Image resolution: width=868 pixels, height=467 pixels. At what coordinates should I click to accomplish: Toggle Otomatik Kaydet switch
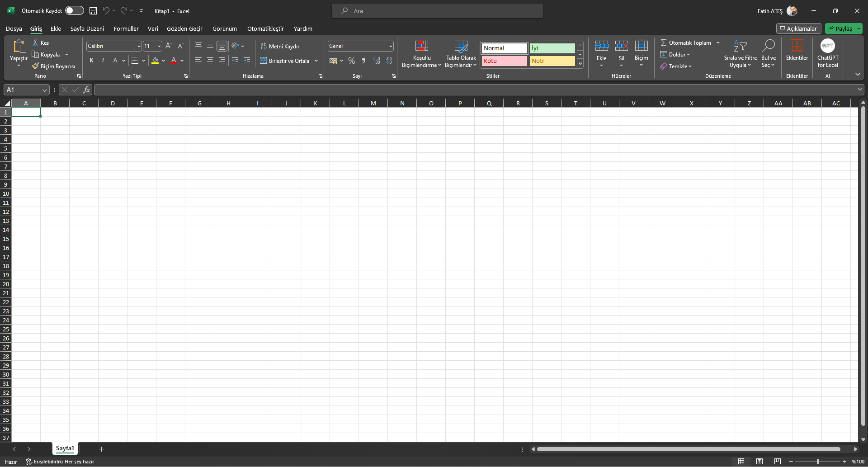[74, 10]
